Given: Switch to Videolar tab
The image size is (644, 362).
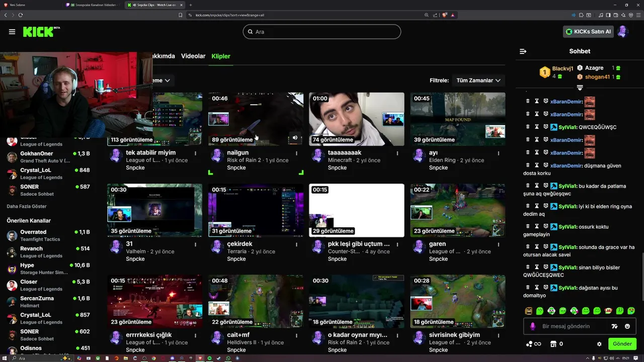Looking at the screenshot, I should coord(193,56).
